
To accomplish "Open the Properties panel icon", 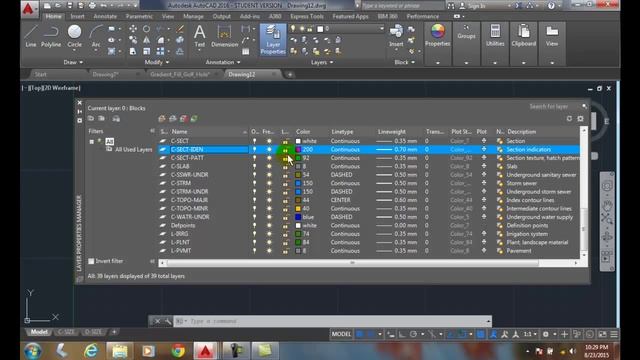I will click(438, 35).
